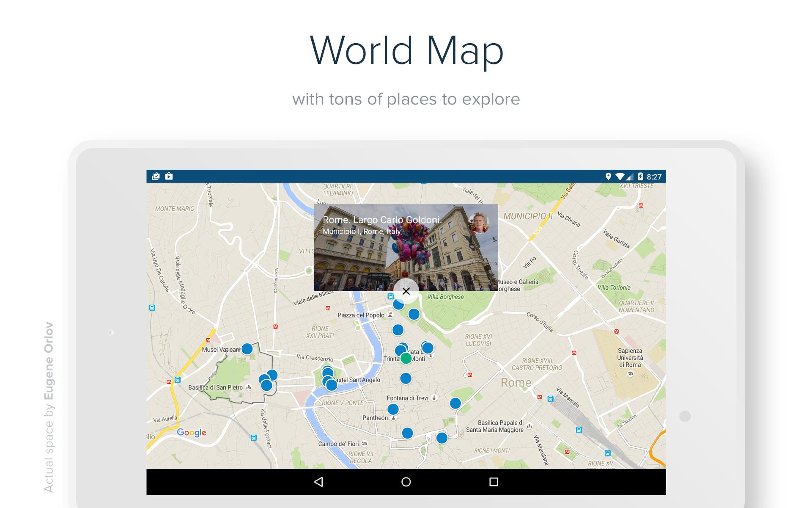Image resolution: width=812 pixels, height=508 pixels.
Task: Tap the green selected map marker
Action: [x=406, y=358]
